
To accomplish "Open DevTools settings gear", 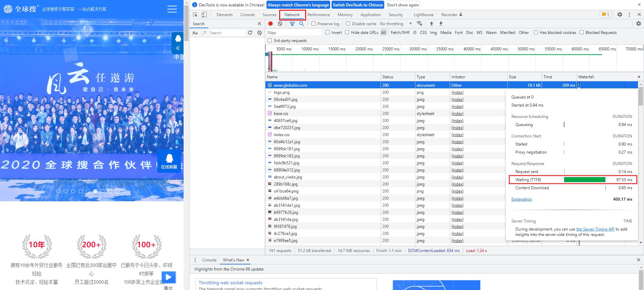I will pos(620,14).
